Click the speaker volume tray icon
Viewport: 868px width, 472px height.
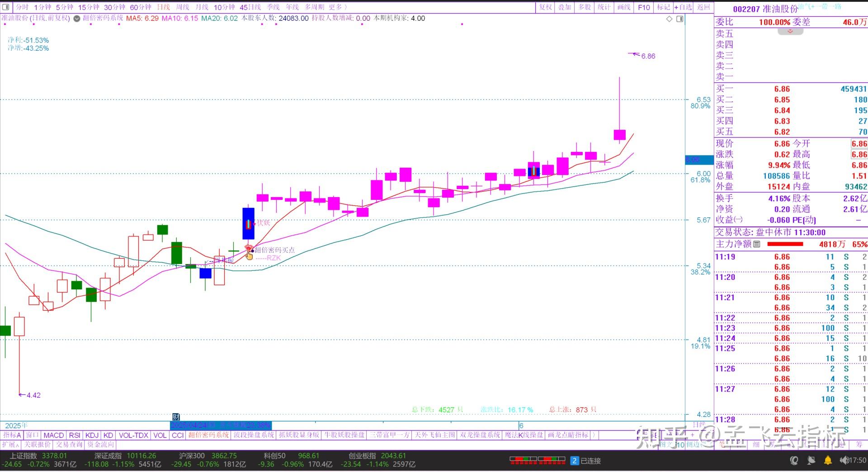click(844, 460)
